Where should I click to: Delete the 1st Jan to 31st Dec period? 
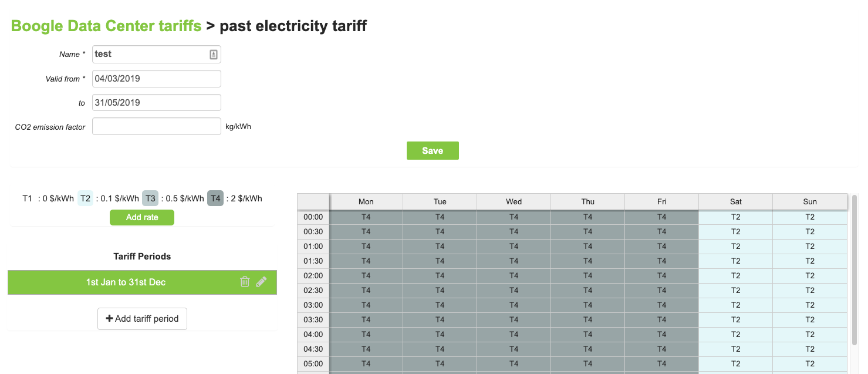245,282
